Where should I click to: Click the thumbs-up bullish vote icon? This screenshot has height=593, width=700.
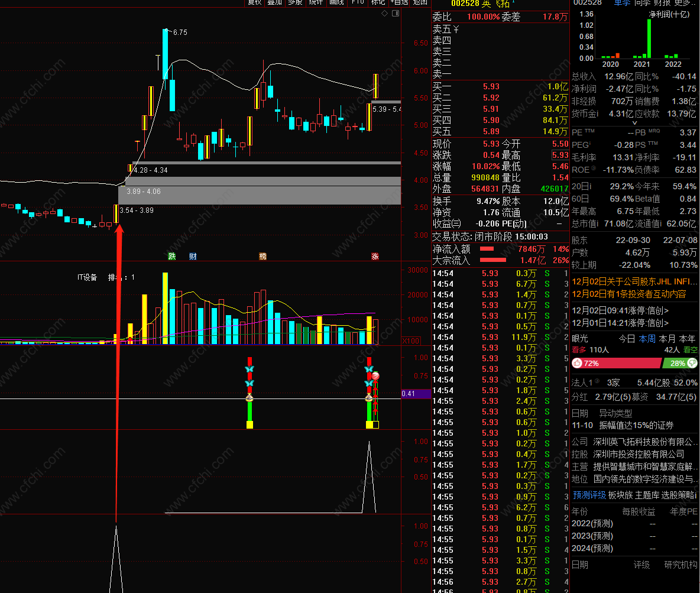(x=577, y=363)
